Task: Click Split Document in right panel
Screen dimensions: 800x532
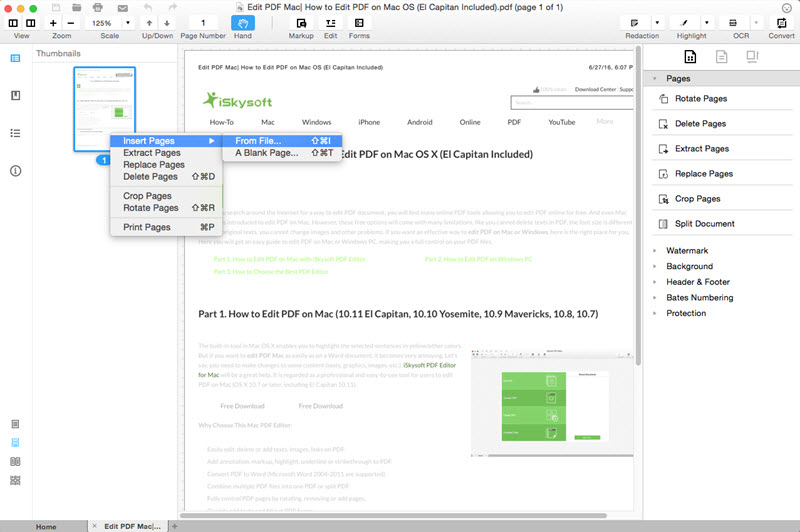Action: click(x=721, y=223)
